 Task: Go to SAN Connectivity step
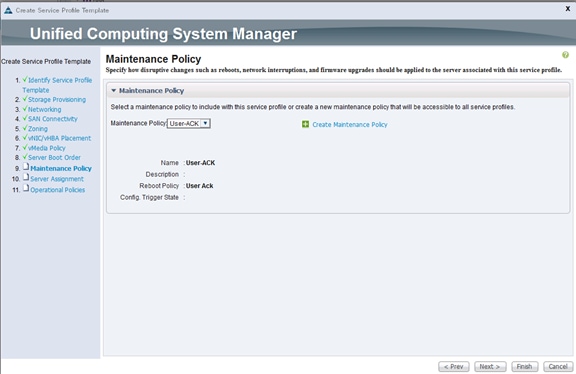[53, 119]
